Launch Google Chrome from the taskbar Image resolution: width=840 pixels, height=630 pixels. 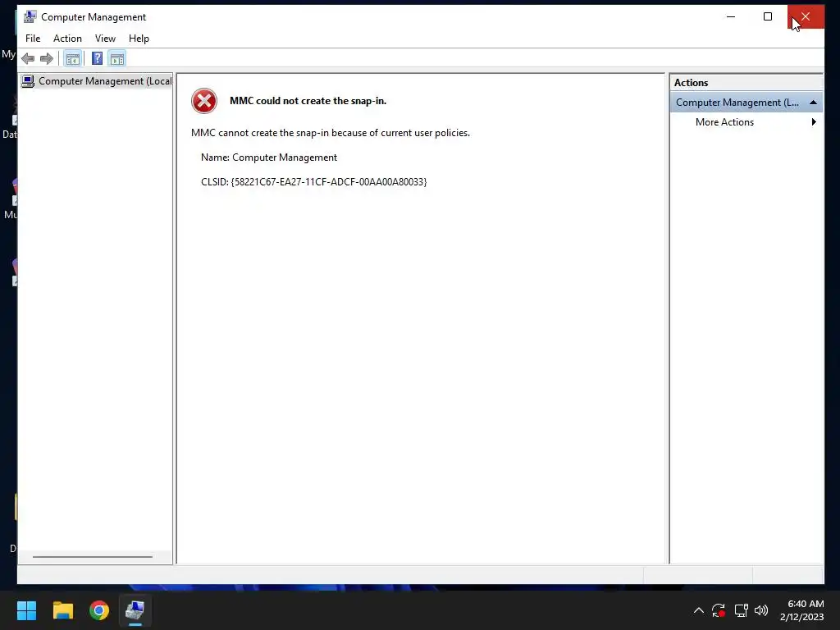click(99, 610)
